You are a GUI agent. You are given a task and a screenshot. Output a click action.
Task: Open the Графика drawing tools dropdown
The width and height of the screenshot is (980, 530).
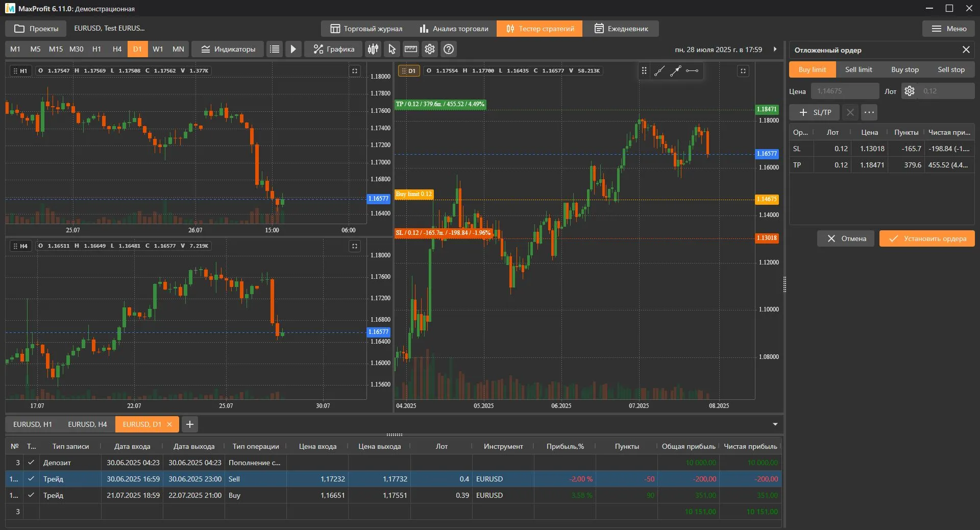coord(333,49)
